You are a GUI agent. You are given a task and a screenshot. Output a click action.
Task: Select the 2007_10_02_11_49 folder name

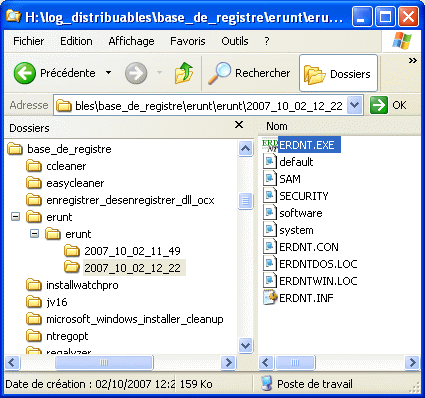[x=132, y=251]
